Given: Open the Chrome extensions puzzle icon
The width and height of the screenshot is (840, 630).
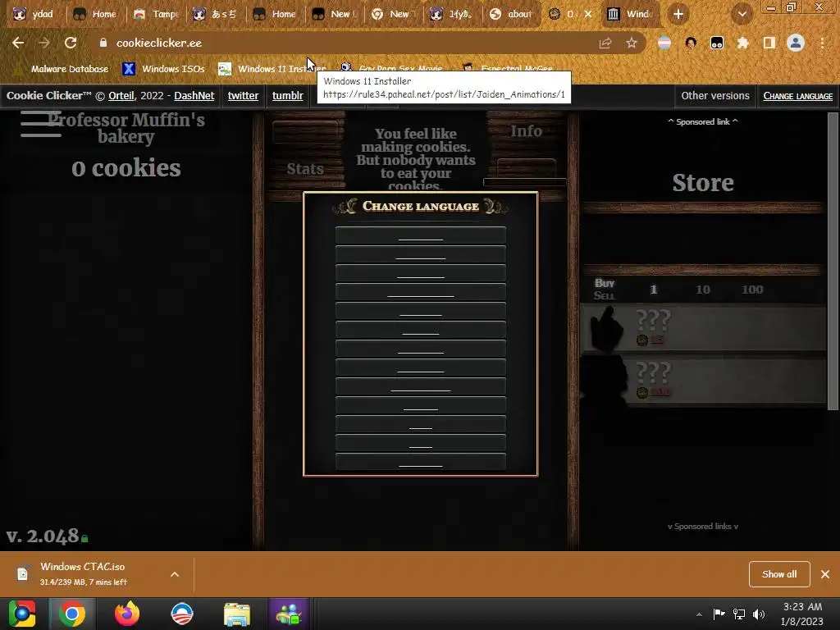Looking at the screenshot, I should [x=742, y=43].
